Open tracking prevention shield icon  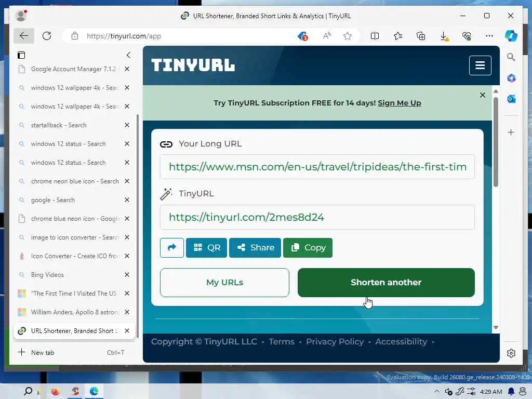pyautogui.click(x=303, y=36)
